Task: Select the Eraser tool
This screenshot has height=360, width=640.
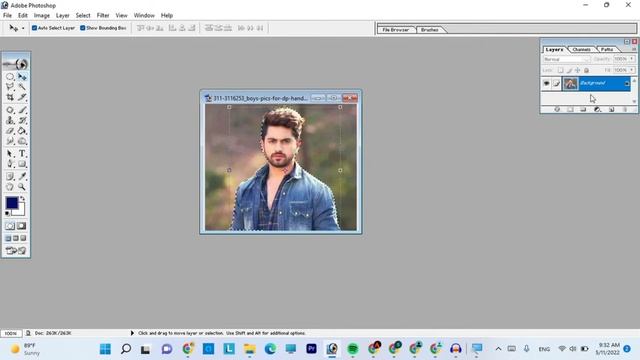Action: [10, 131]
